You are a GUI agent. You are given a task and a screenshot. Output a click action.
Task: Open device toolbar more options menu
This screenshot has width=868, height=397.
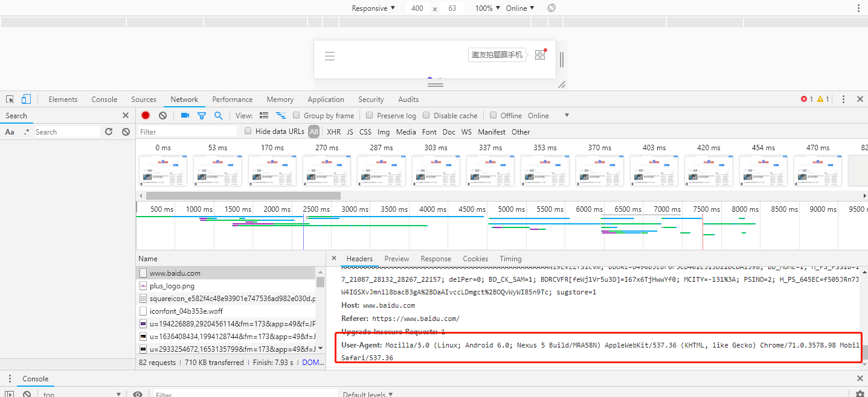(858, 8)
